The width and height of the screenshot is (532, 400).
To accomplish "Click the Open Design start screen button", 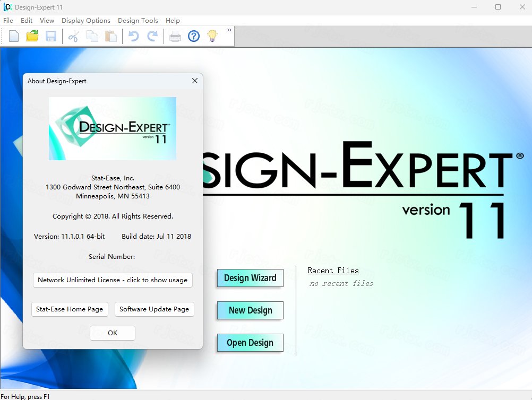I will pos(250,343).
